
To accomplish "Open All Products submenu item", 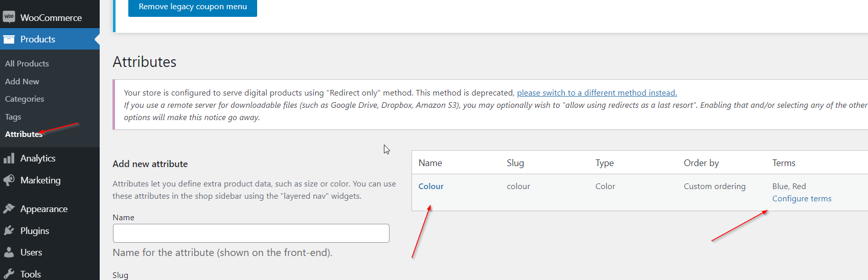I will (x=27, y=63).
